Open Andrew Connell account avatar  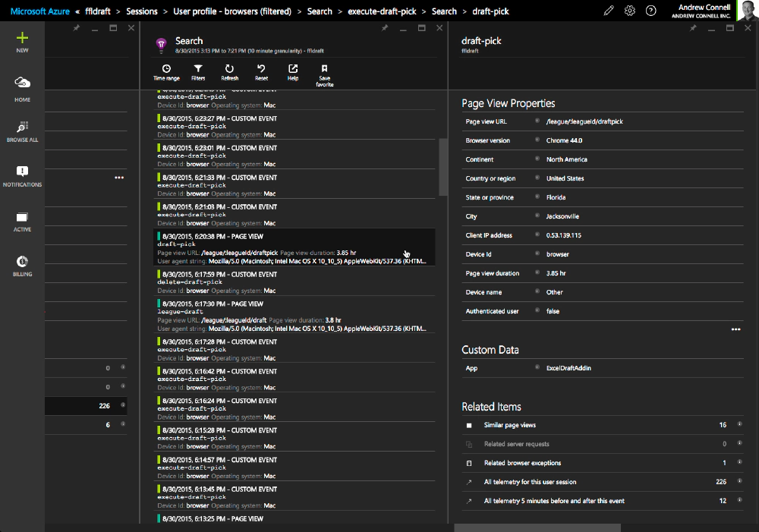click(x=746, y=11)
